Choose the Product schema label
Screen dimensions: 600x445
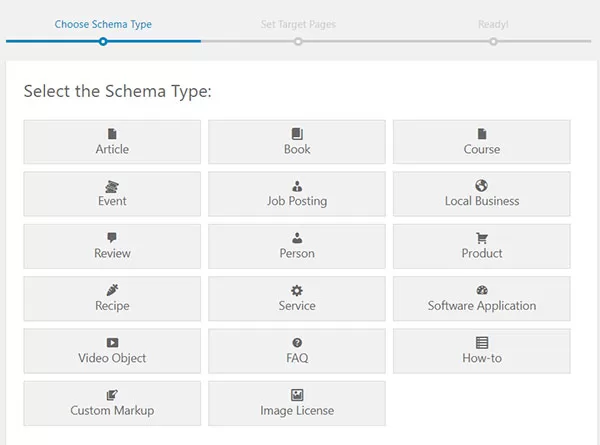pos(482,253)
